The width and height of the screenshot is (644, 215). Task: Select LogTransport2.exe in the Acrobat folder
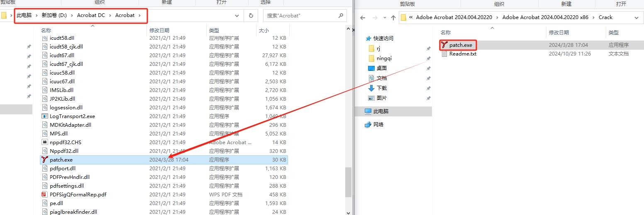(72, 116)
